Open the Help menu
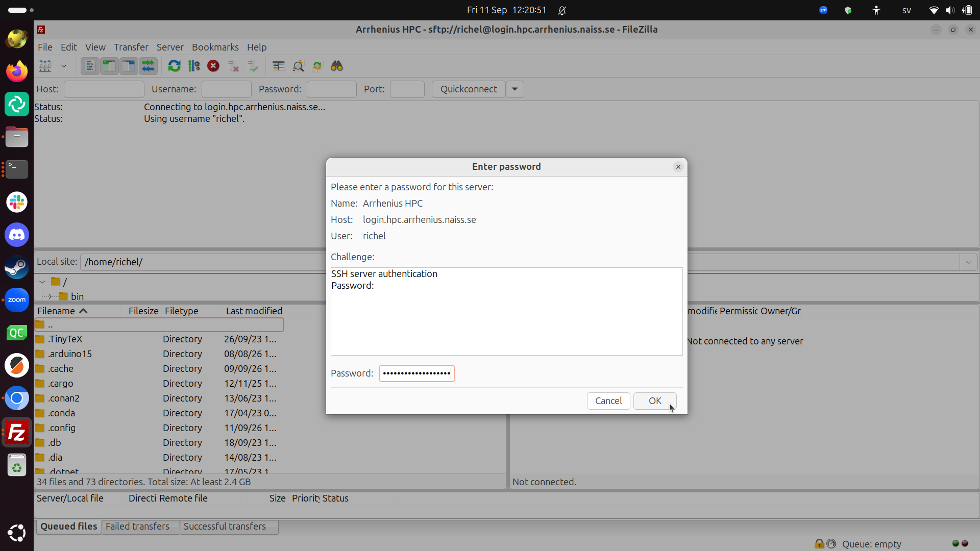This screenshot has height=551, width=980. [x=257, y=47]
